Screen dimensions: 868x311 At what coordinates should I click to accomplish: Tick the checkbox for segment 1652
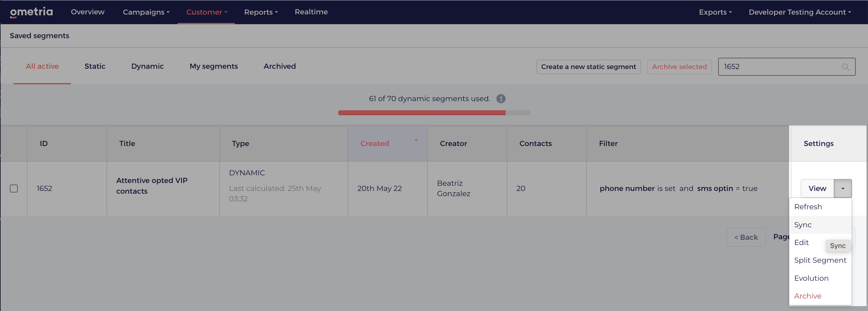(x=14, y=188)
